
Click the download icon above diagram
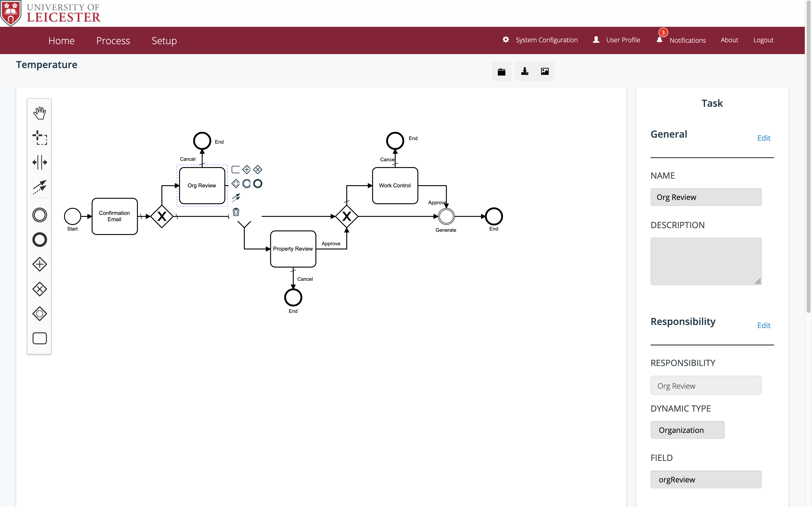(x=524, y=71)
